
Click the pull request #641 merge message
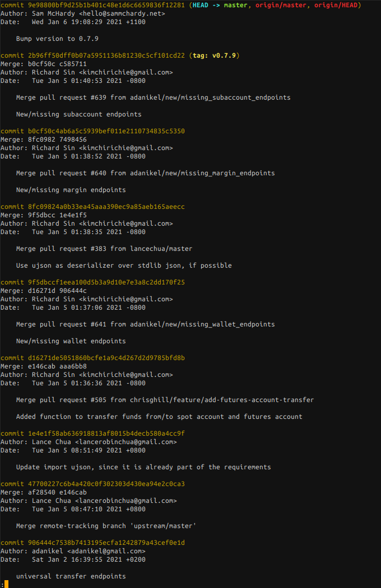[145, 324]
